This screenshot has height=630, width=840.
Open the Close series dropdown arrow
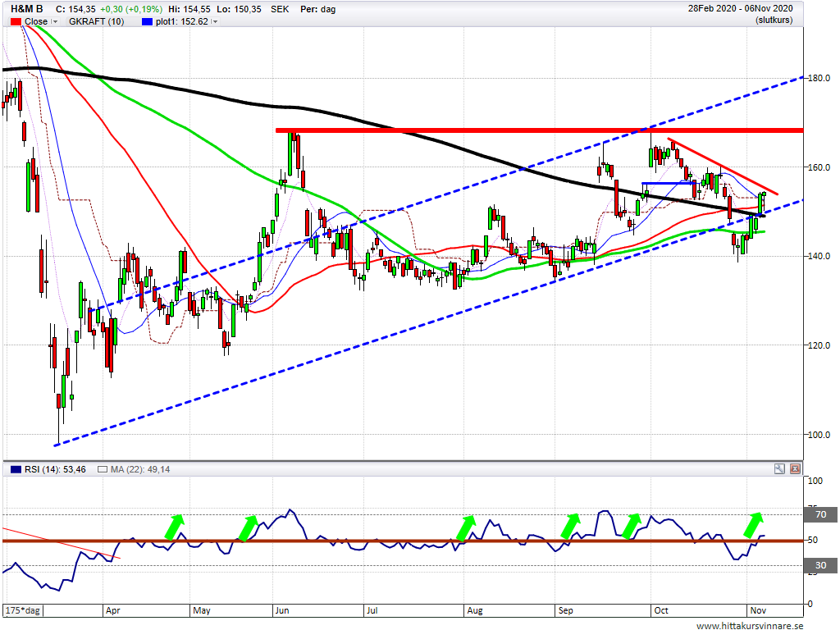click(54, 21)
